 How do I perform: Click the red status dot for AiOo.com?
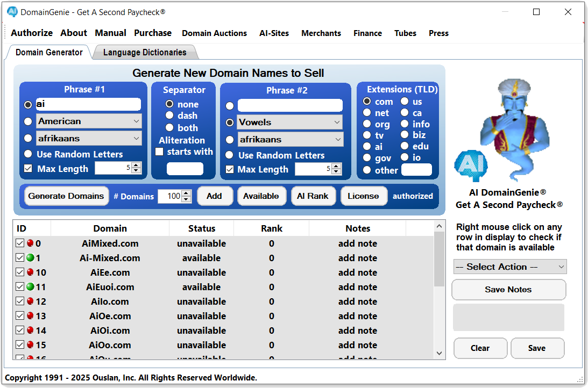click(x=30, y=344)
